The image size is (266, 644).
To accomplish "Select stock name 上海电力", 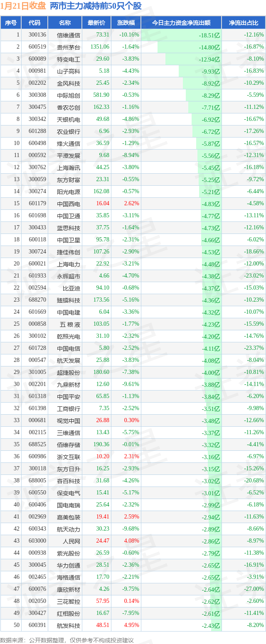I will click(x=69, y=264).
